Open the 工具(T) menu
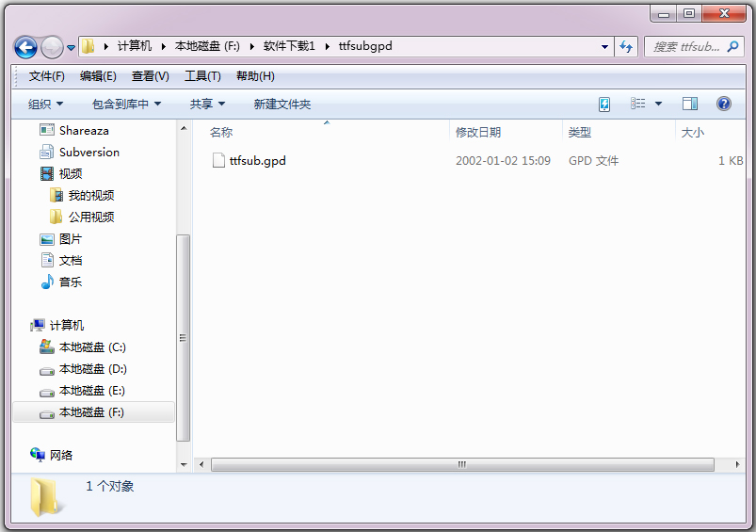 click(202, 76)
